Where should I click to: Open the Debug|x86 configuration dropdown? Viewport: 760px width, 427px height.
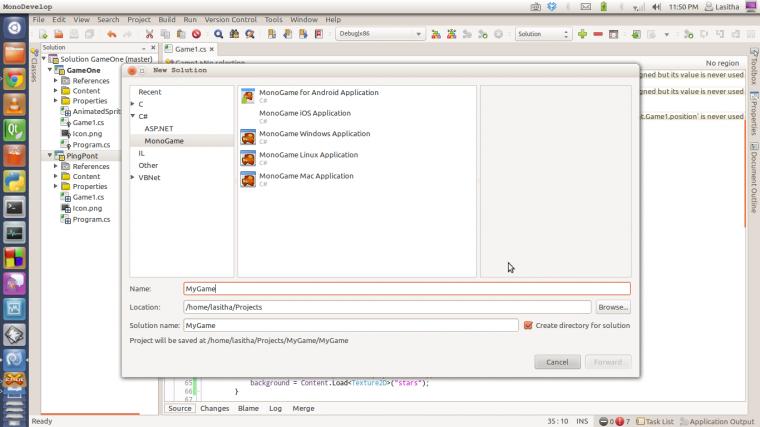(x=380, y=34)
